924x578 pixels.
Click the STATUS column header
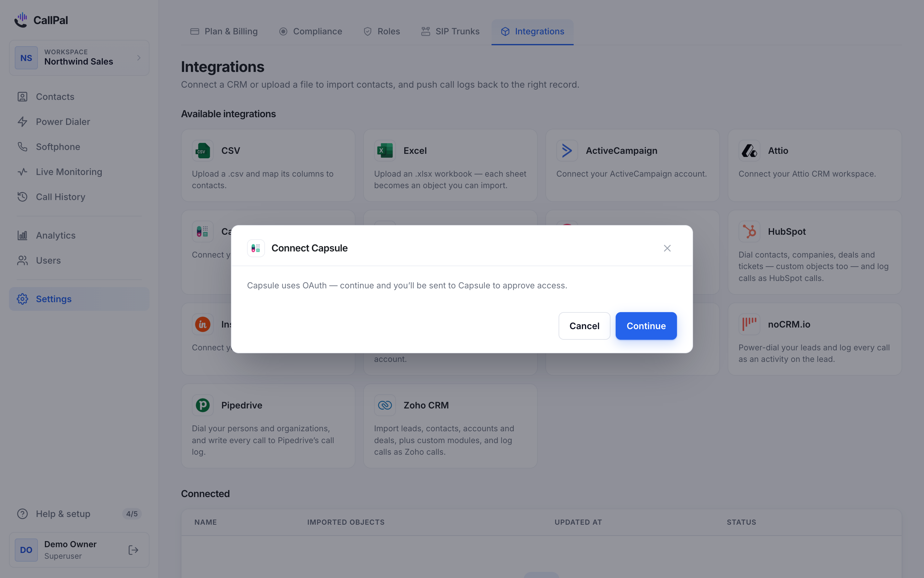click(x=741, y=522)
